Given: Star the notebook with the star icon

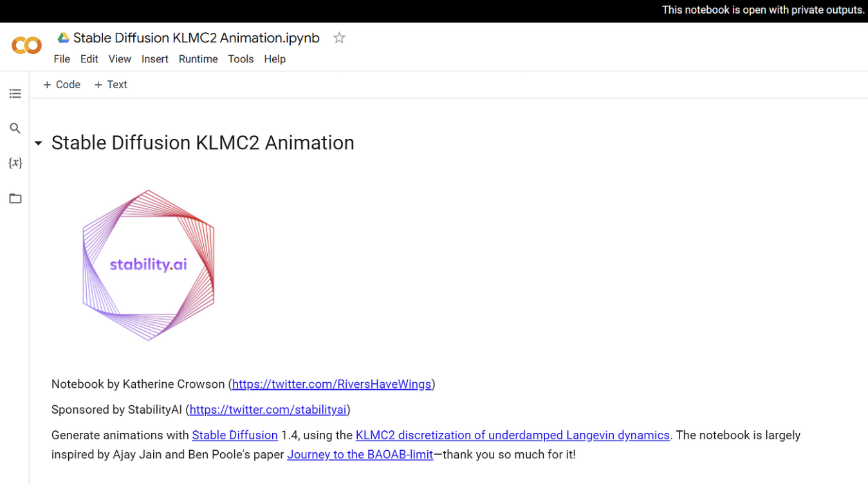Looking at the screenshot, I should pyautogui.click(x=339, y=38).
